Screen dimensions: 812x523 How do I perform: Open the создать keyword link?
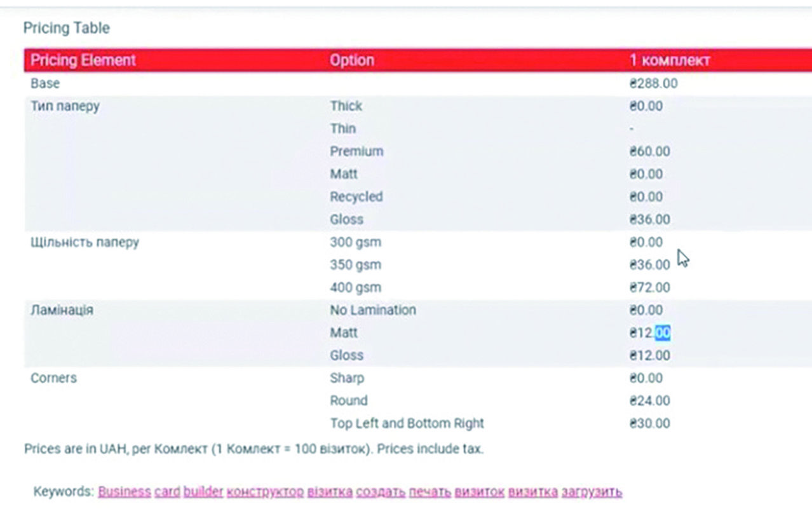tap(381, 491)
